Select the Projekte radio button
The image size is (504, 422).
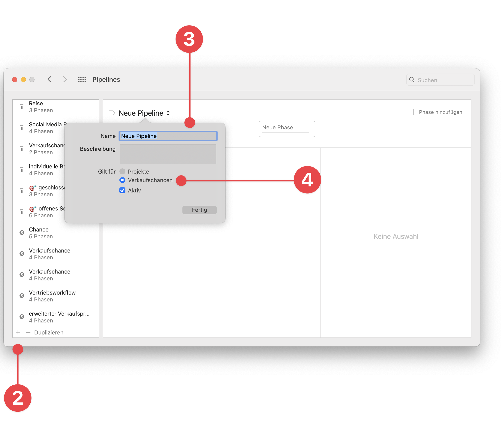[122, 171]
